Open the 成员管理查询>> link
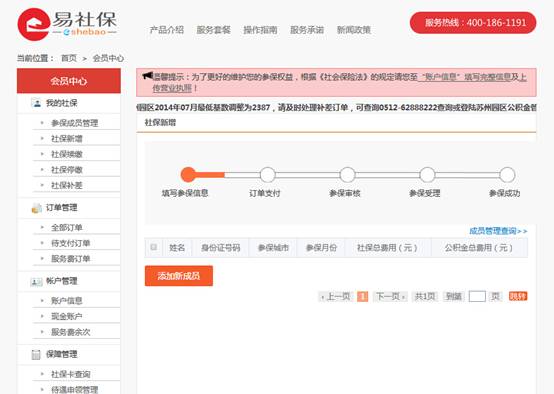554x394 pixels. 498,231
